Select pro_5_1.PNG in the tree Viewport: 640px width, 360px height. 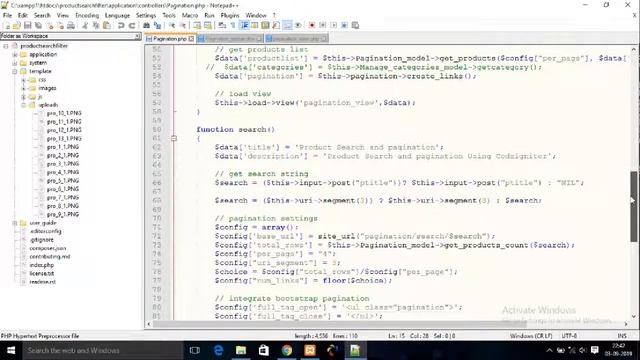[63, 180]
